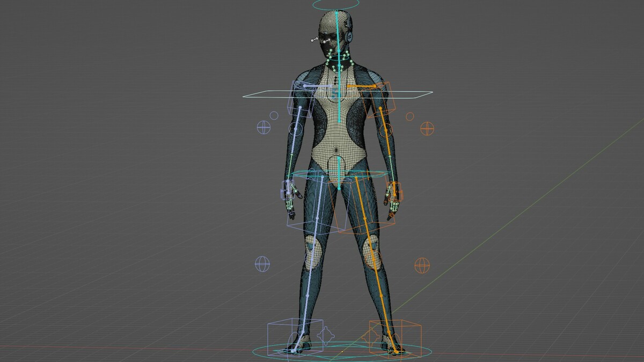Click the orange crosshair circle elbow target
The height and width of the screenshot is (362, 644).
(x=427, y=128)
